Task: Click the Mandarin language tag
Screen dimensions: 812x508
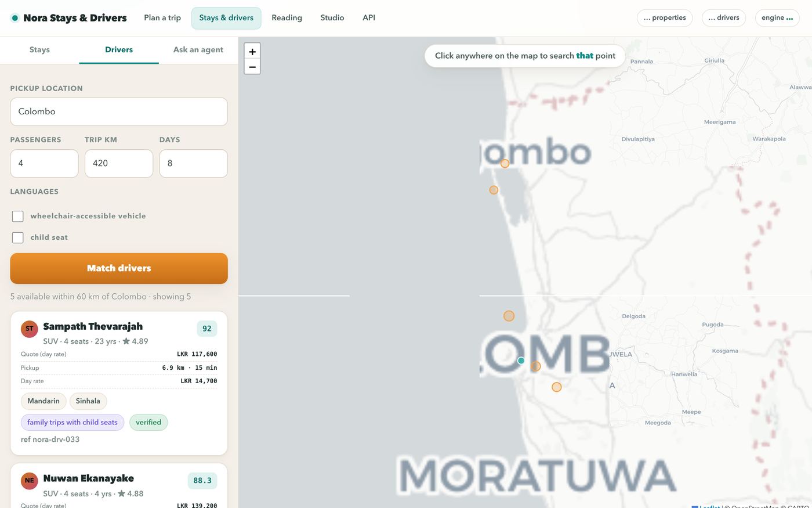Action: [43, 401]
